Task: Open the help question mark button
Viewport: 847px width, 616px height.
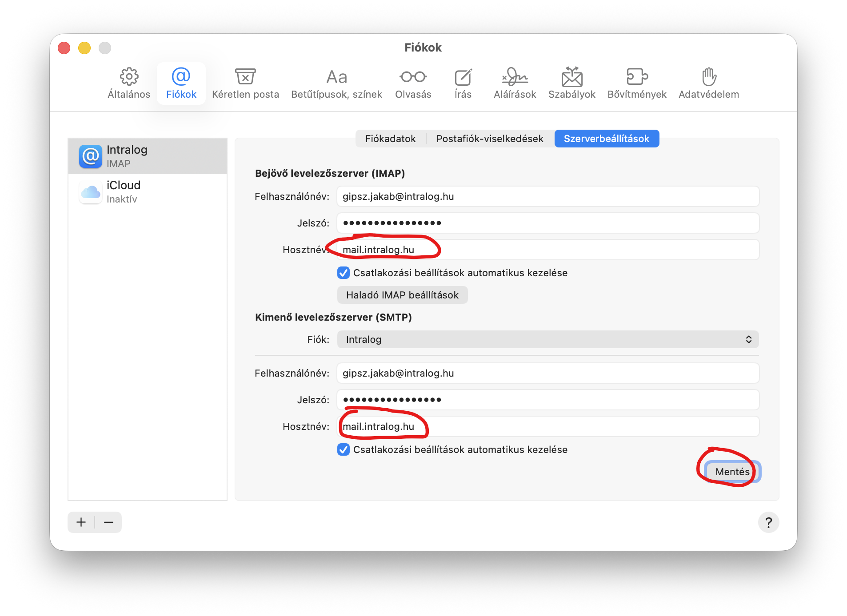Action: 768,522
